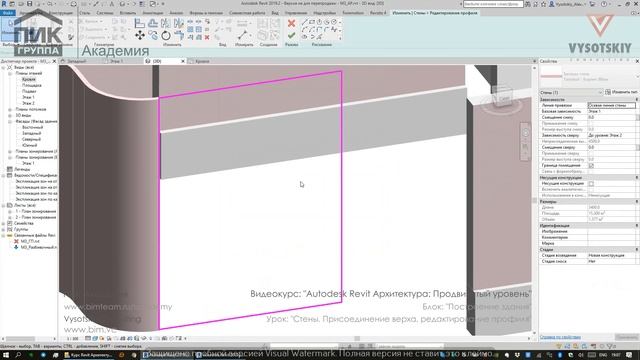Click the search field in the title bar

tap(493, 4)
